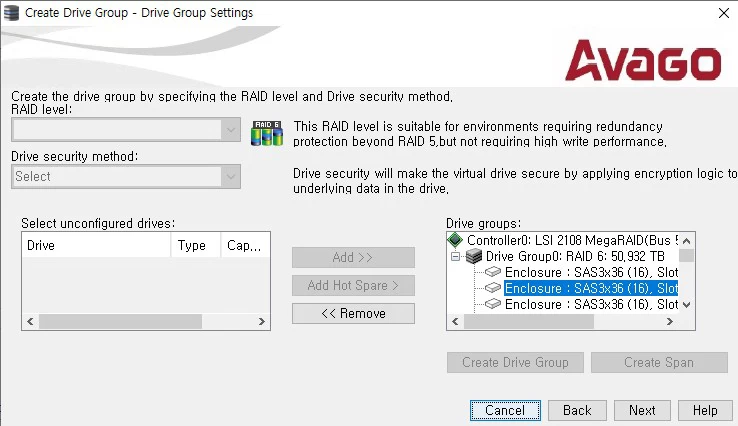This screenshot has height=426, width=738.
Task: Go Back to the previous wizard step
Action: [x=577, y=410]
